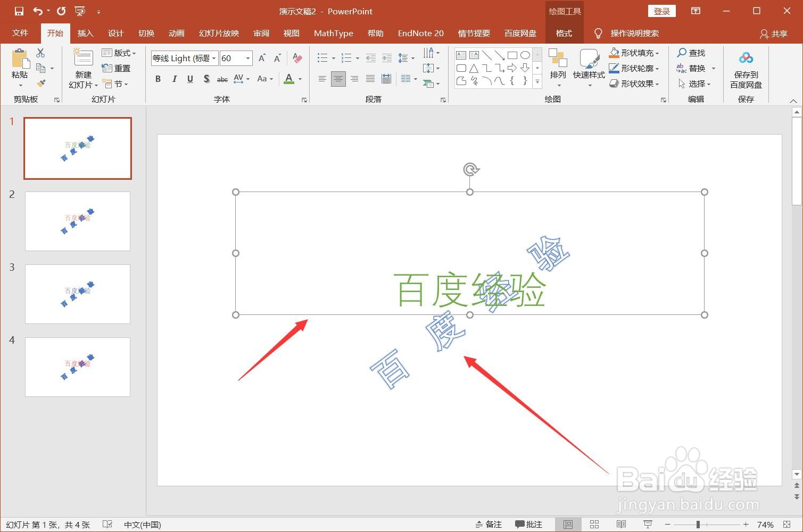Viewport: 803px width, 532px height.
Task: Open Shape Effects (形状效果) dropdown
Action: coord(634,84)
